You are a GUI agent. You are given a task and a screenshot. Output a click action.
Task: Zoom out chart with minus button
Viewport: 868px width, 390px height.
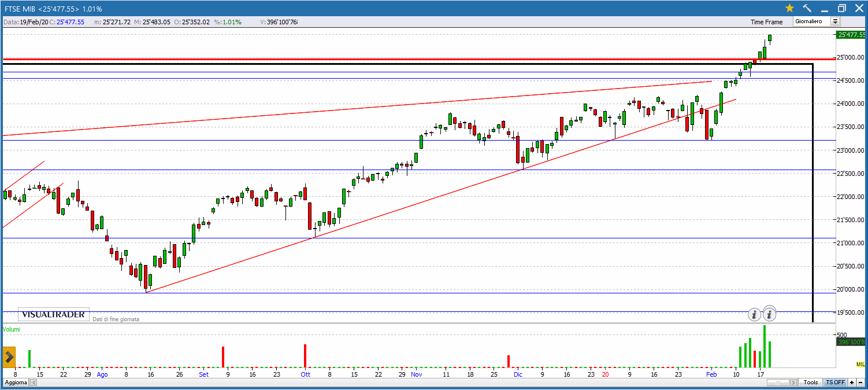pyautogui.click(x=860, y=382)
